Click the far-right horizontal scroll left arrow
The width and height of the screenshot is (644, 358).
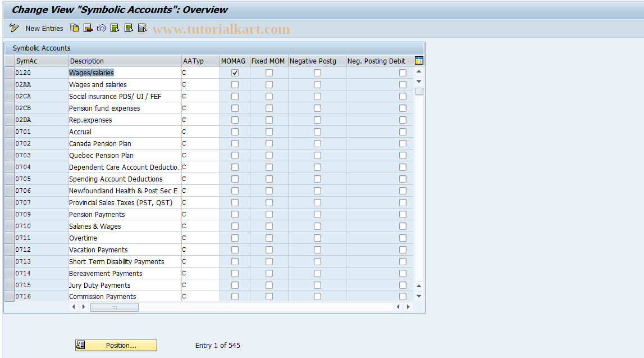click(x=398, y=307)
